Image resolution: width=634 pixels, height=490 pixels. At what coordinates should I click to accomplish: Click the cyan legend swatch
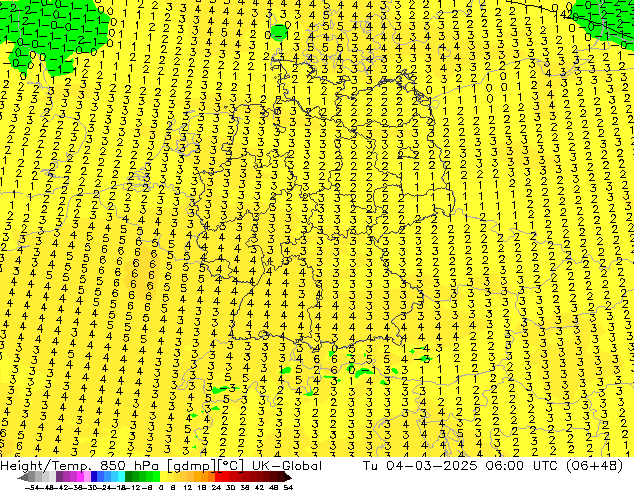tap(122, 477)
